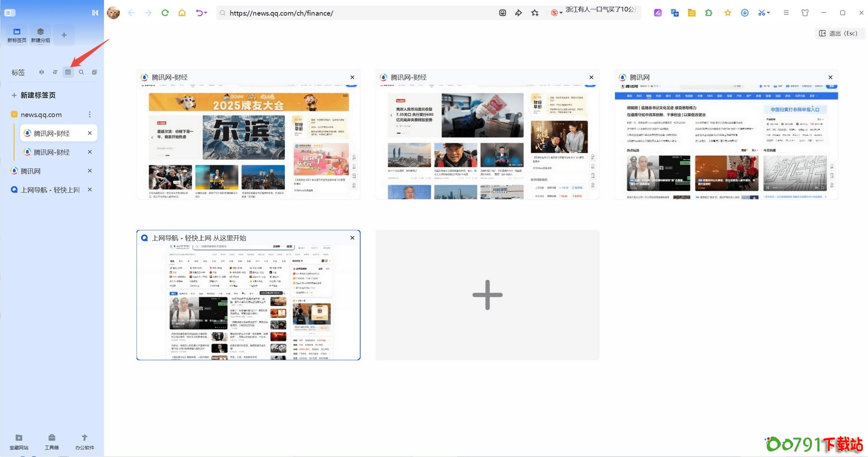Open the translate icon in toolbar

point(675,13)
